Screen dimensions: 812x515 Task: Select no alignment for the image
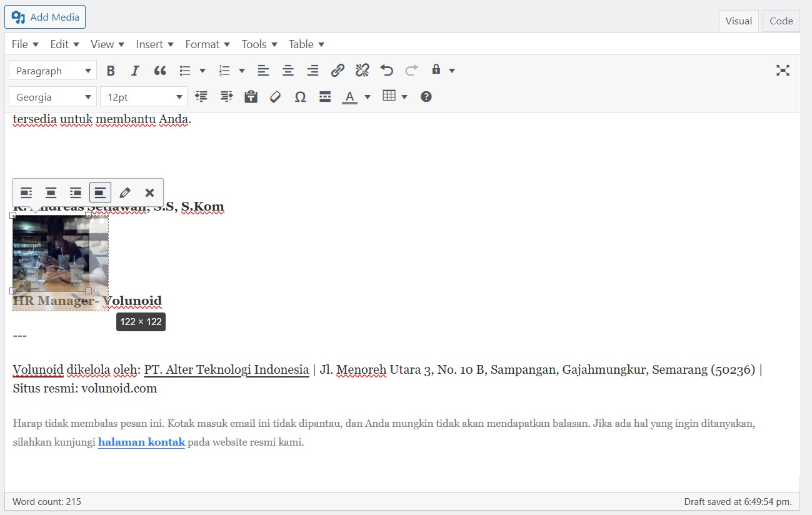(100, 192)
